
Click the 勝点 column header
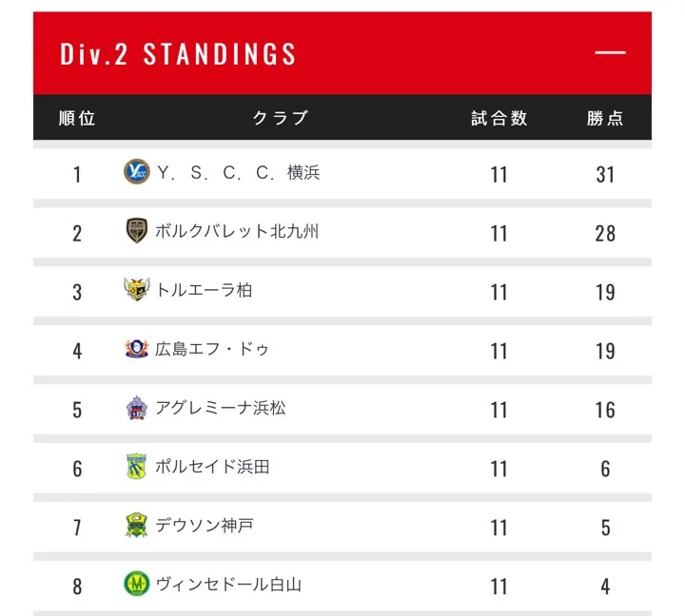[x=605, y=119]
